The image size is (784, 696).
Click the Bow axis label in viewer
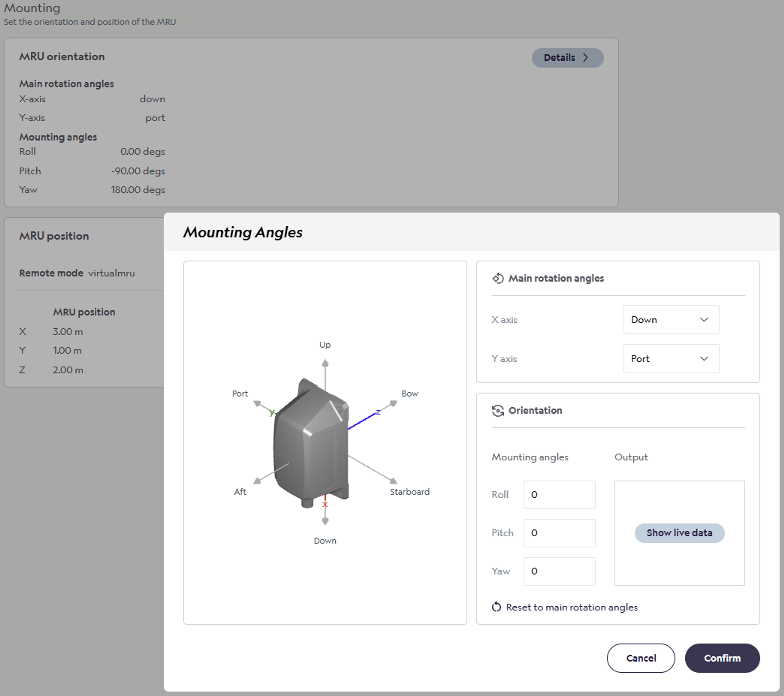(410, 394)
